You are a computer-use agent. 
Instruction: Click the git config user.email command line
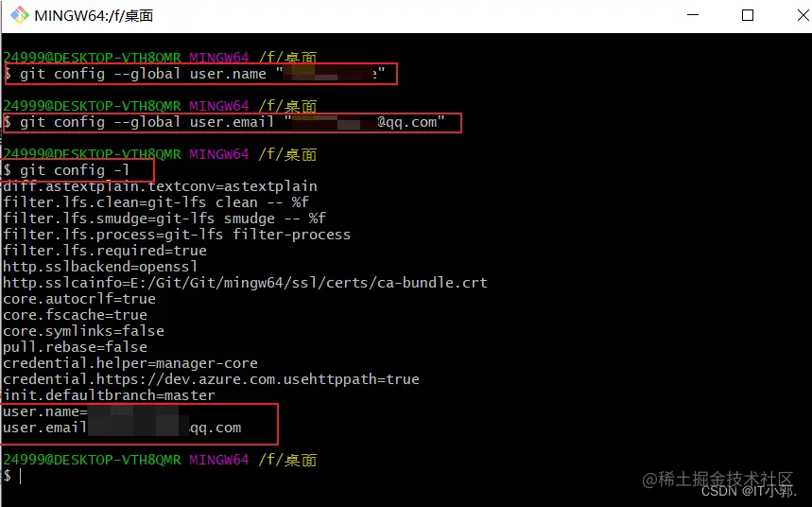[x=233, y=122]
